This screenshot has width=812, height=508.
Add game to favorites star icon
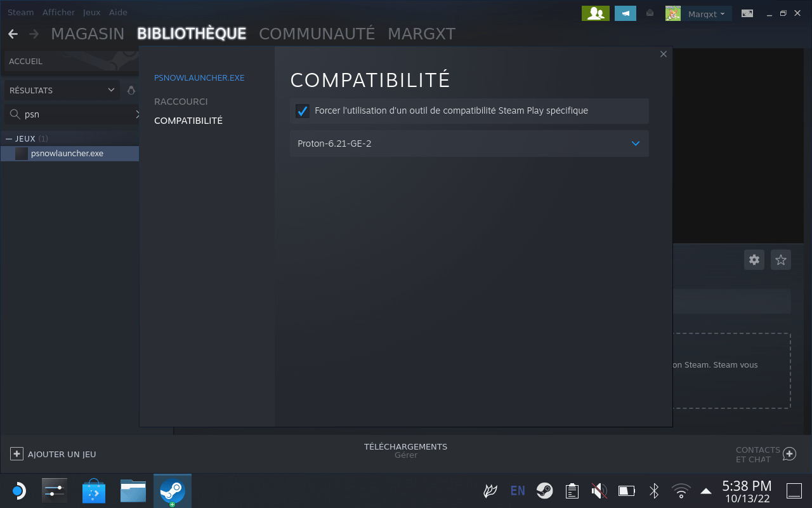[x=781, y=260]
